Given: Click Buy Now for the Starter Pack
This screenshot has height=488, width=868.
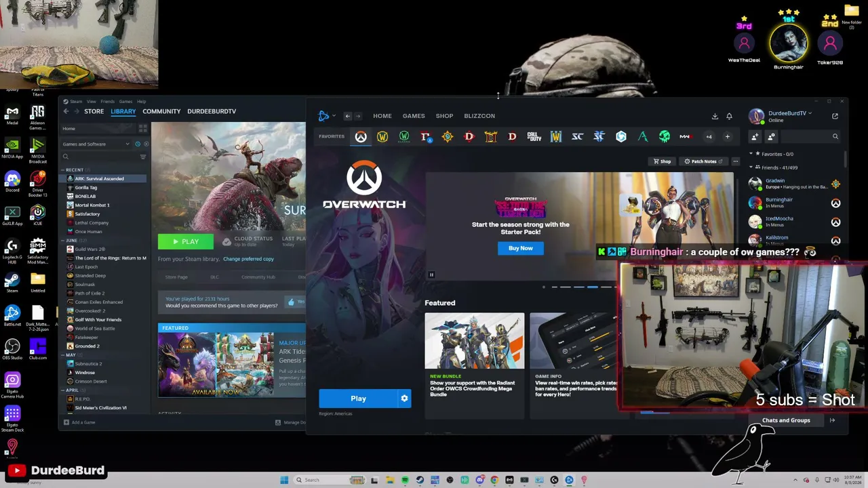Looking at the screenshot, I should [x=521, y=248].
